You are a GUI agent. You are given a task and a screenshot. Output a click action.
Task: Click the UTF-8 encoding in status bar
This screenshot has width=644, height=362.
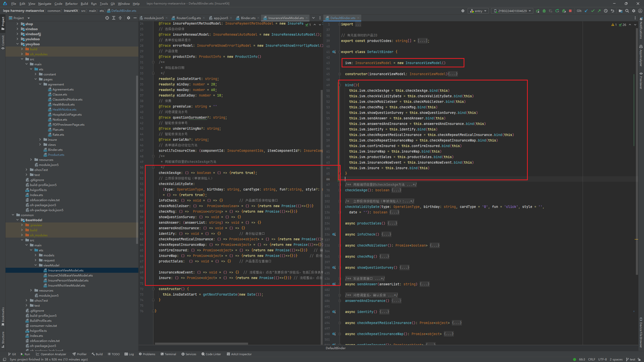pos(602,359)
